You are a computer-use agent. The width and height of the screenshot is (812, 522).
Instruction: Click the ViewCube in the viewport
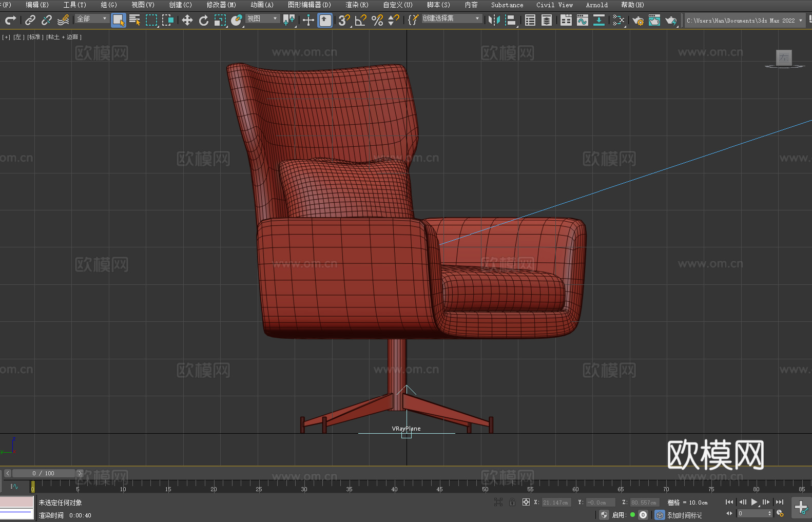click(x=784, y=59)
